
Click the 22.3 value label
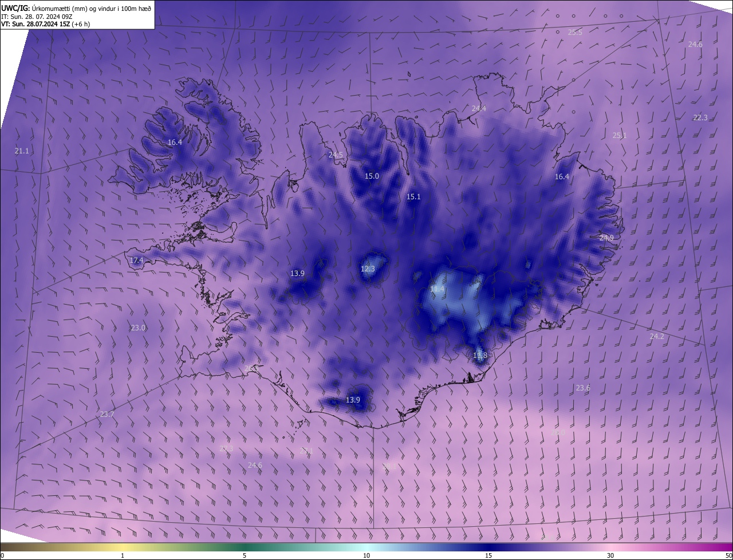700,117
